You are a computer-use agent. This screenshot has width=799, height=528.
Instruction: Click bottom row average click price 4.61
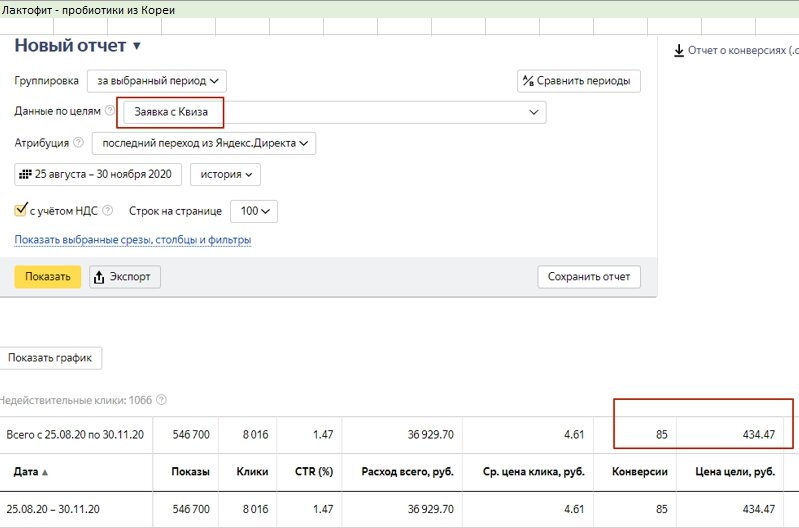pos(574,509)
